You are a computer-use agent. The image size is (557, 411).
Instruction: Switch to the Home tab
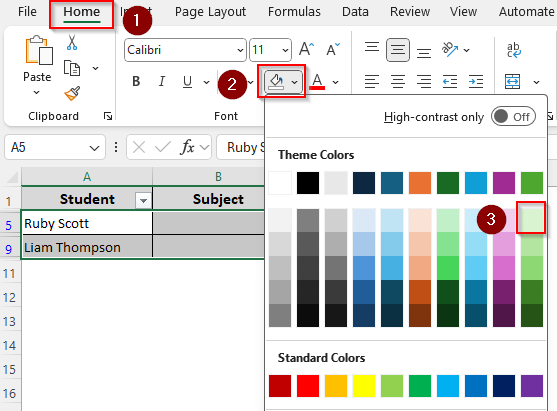click(x=82, y=12)
